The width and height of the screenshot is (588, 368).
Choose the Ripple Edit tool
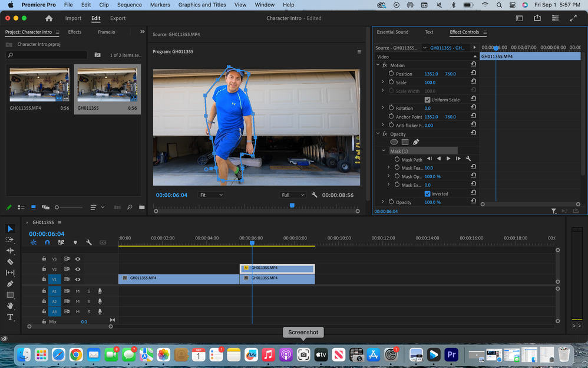click(x=10, y=251)
